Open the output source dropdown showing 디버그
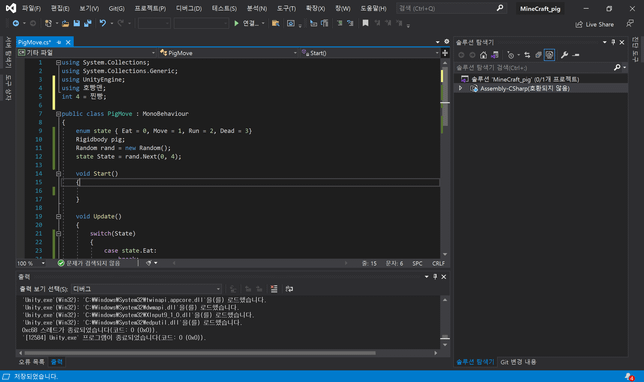Screen dimensions: 644x382 click(147, 289)
